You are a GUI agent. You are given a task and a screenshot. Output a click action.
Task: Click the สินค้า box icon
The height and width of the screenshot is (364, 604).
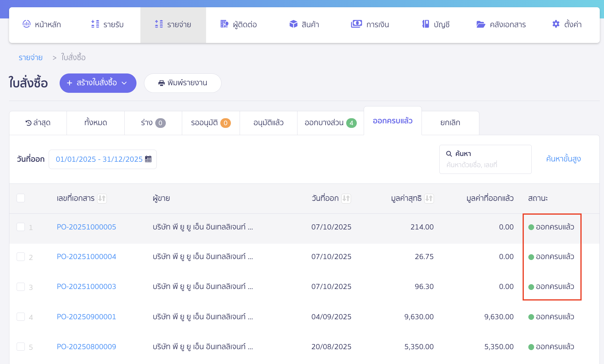[293, 24]
